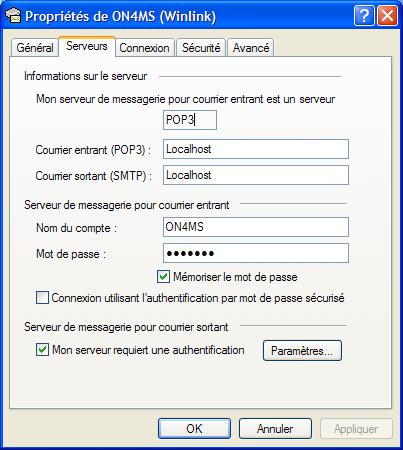The width and height of the screenshot is (403, 450).
Task: Switch to the Général tab
Action: pos(35,48)
